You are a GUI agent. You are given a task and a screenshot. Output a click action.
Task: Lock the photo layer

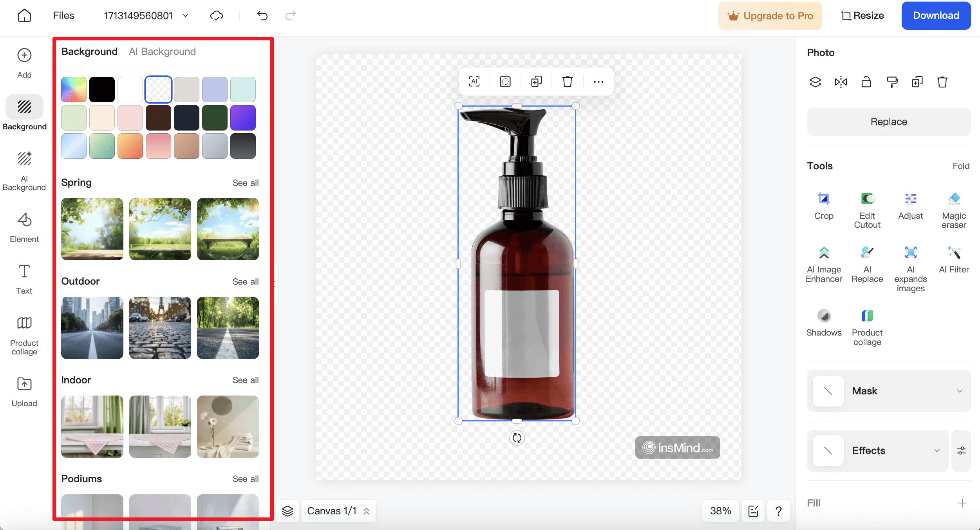pos(866,82)
